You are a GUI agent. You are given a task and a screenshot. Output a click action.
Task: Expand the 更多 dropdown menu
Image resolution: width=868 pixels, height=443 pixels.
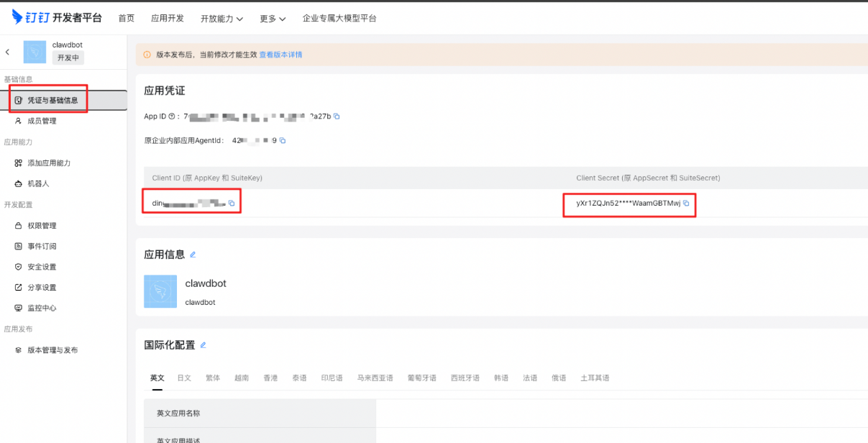[273, 19]
